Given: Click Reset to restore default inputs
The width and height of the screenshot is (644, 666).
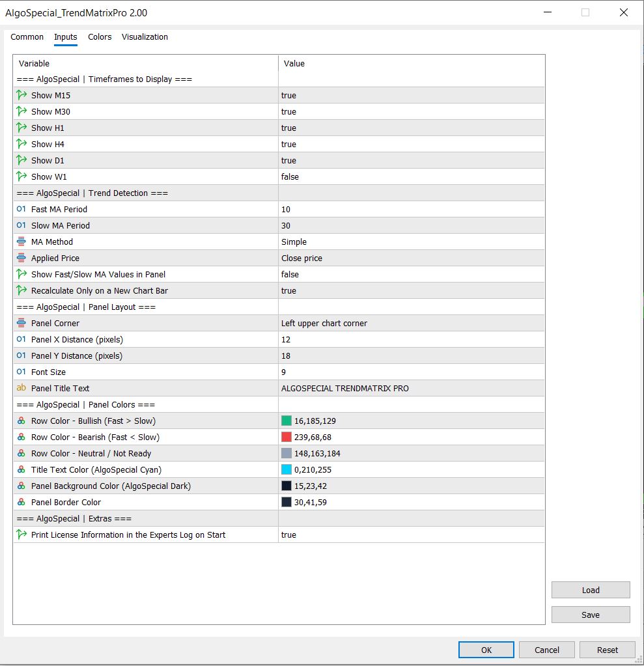Looking at the screenshot, I should [607, 650].
